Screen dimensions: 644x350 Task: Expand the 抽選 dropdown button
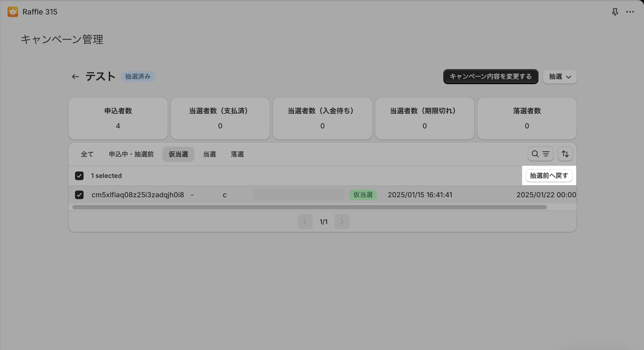tap(560, 77)
